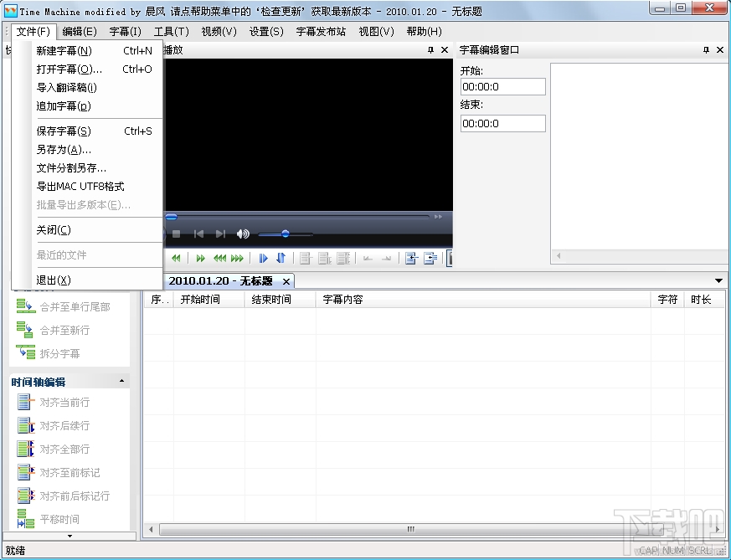The width and height of the screenshot is (731, 560).
Task: Click the 开始 time input field
Action: tap(503, 87)
